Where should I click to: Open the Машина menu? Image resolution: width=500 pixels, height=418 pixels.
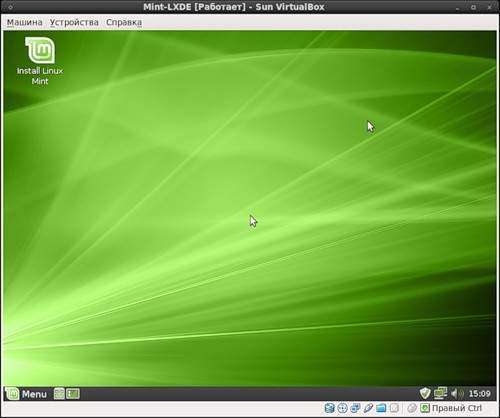click(25, 22)
